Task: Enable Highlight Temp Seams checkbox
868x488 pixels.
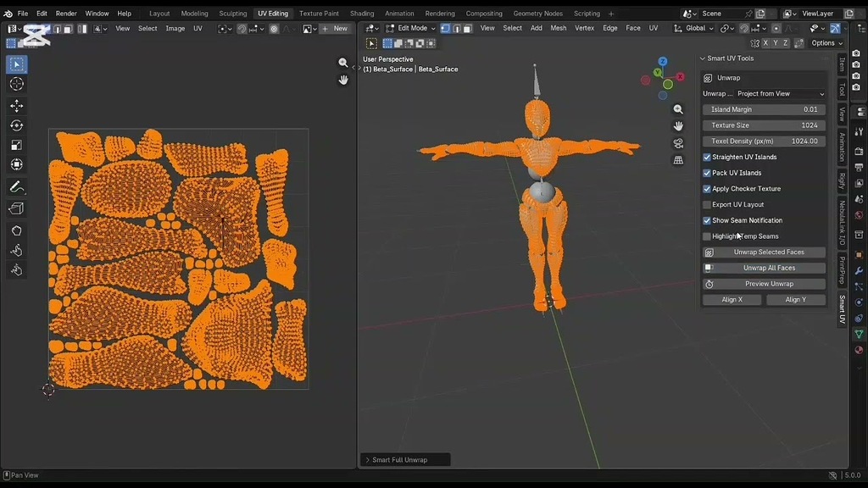Action: 707,236
